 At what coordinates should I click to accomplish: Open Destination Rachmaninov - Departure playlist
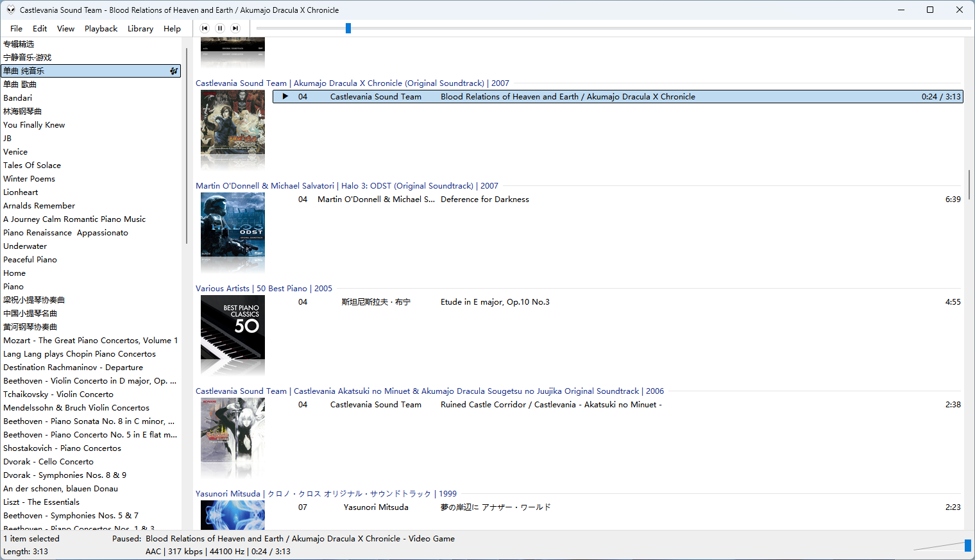coord(90,368)
